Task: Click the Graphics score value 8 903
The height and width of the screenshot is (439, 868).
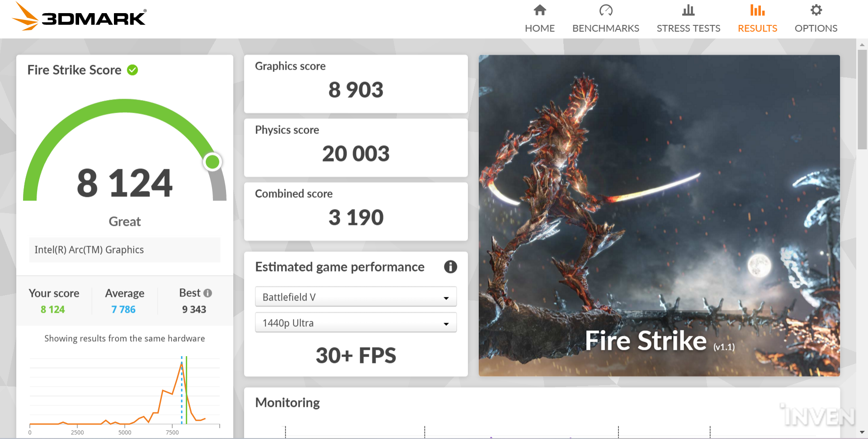Action: click(x=356, y=90)
